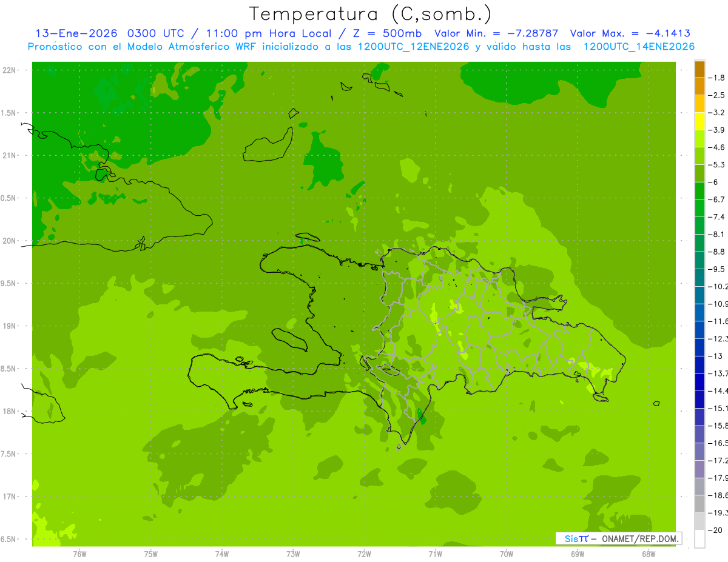Image resolution: width=728 pixels, height=562 pixels.
Task: Click the "-13" colorbar label
Action: (715, 356)
